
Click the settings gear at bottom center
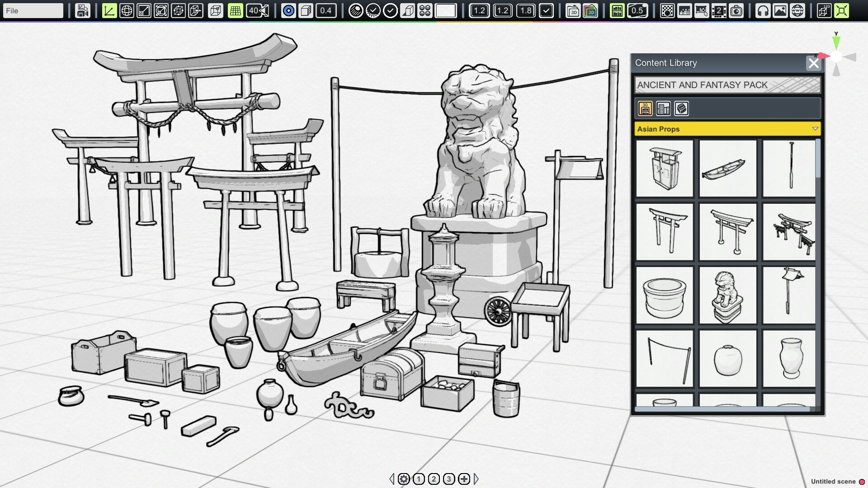[x=403, y=479]
